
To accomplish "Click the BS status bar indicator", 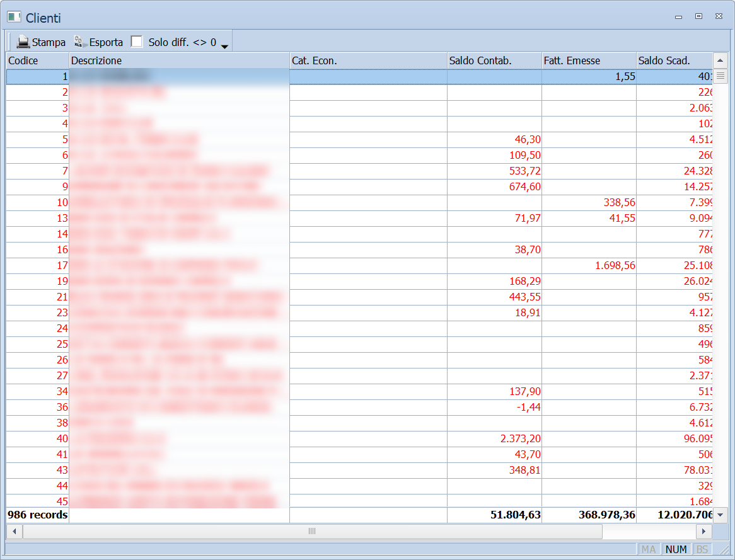I will [x=702, y=549].
